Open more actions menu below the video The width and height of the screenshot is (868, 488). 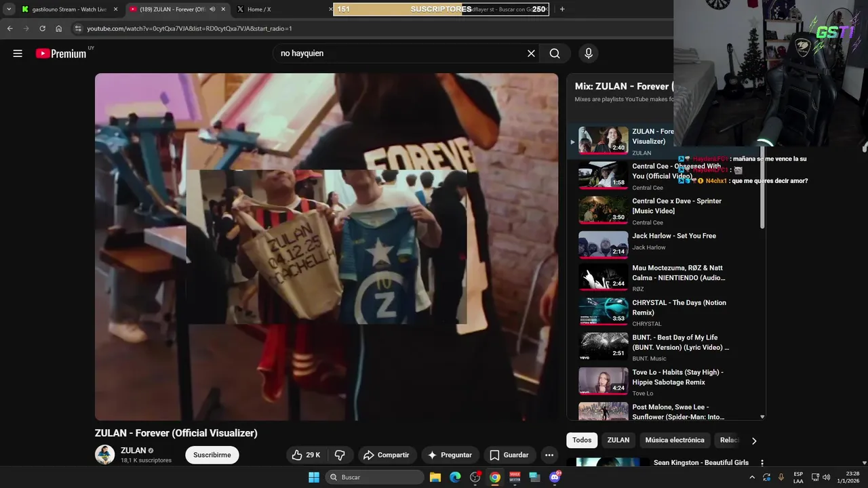click(549, 455)
